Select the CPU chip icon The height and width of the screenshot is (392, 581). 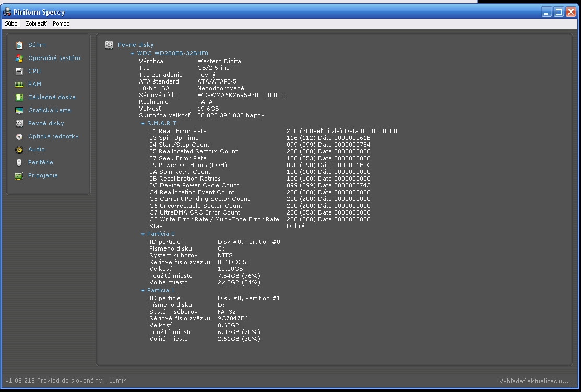(x=19, y=71)
